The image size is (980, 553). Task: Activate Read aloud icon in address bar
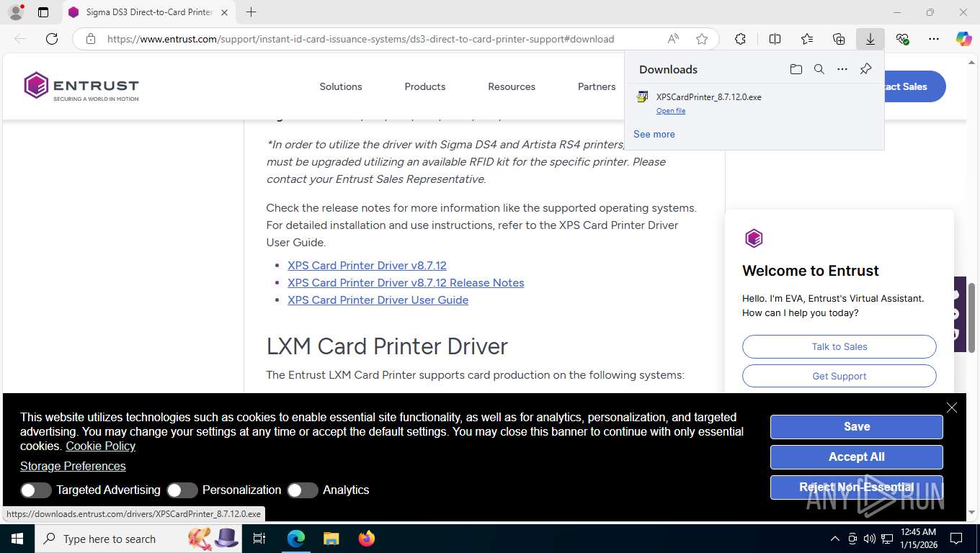[x=673, y=39]
